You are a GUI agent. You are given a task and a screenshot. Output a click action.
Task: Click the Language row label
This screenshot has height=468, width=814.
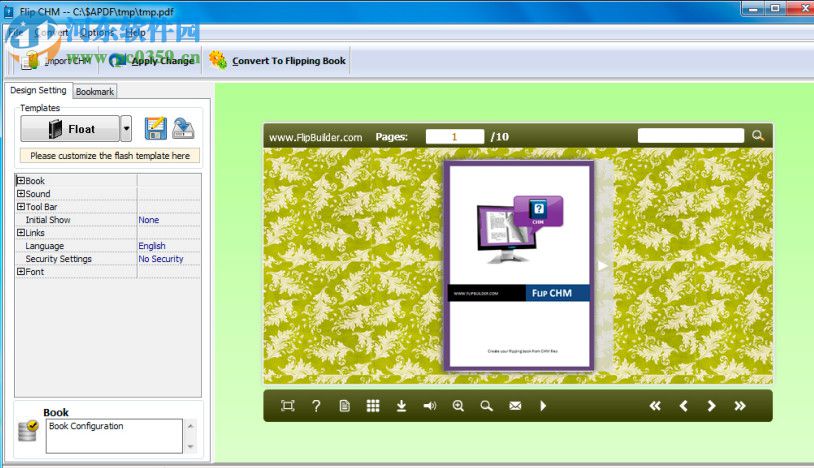click(45, 245)
